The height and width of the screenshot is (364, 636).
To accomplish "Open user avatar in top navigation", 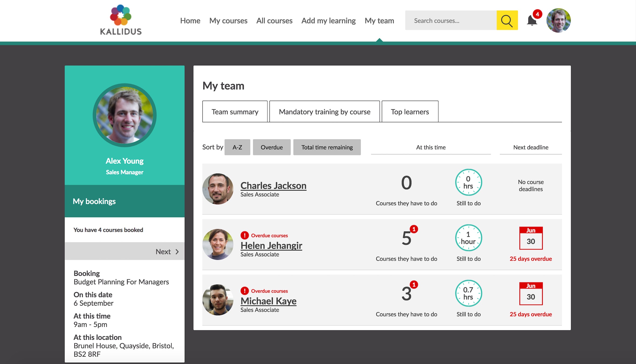I will point(558,20).
